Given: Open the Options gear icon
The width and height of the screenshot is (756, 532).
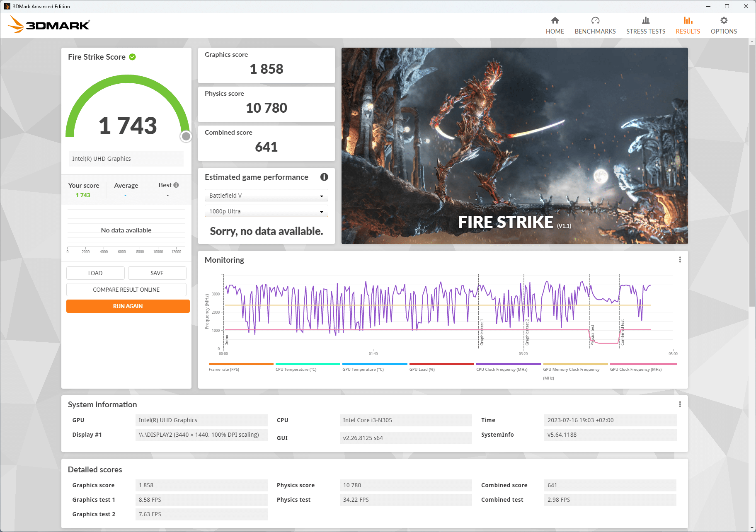Looking at the screenshot, I should tap(724, 21).
